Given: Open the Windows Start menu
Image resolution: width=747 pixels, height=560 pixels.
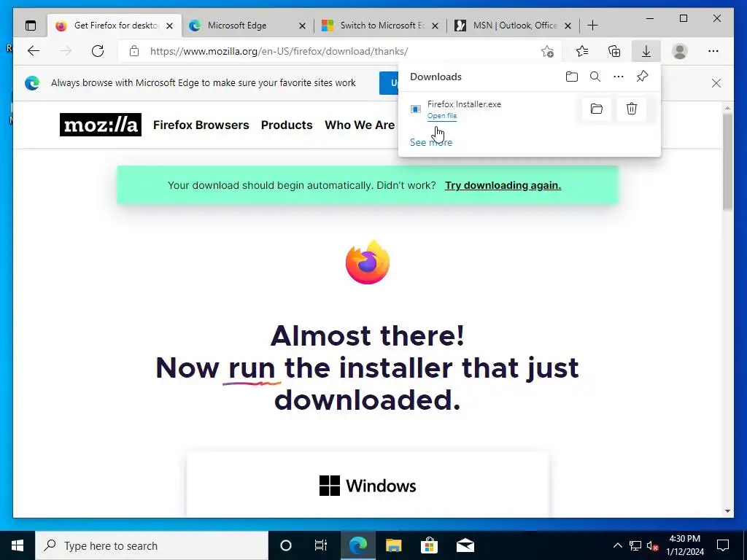Looking at the screenshot, I should 18,545.
